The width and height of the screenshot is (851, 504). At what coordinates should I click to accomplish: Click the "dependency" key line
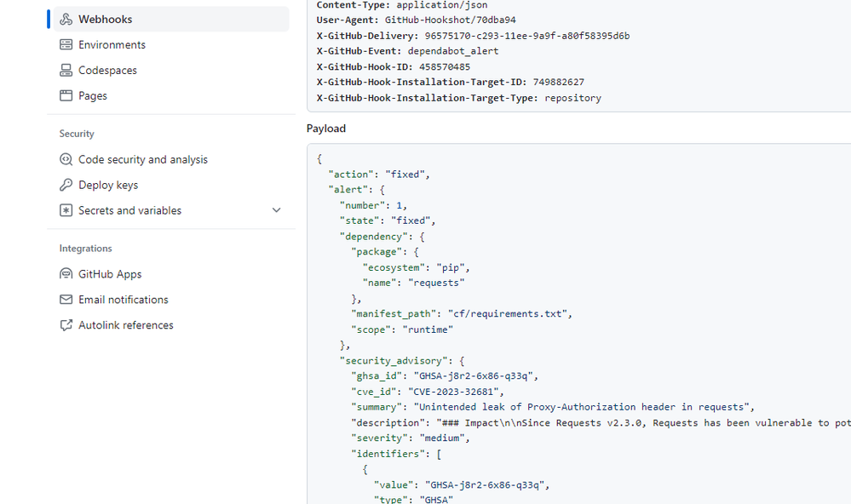coord(382,237)
